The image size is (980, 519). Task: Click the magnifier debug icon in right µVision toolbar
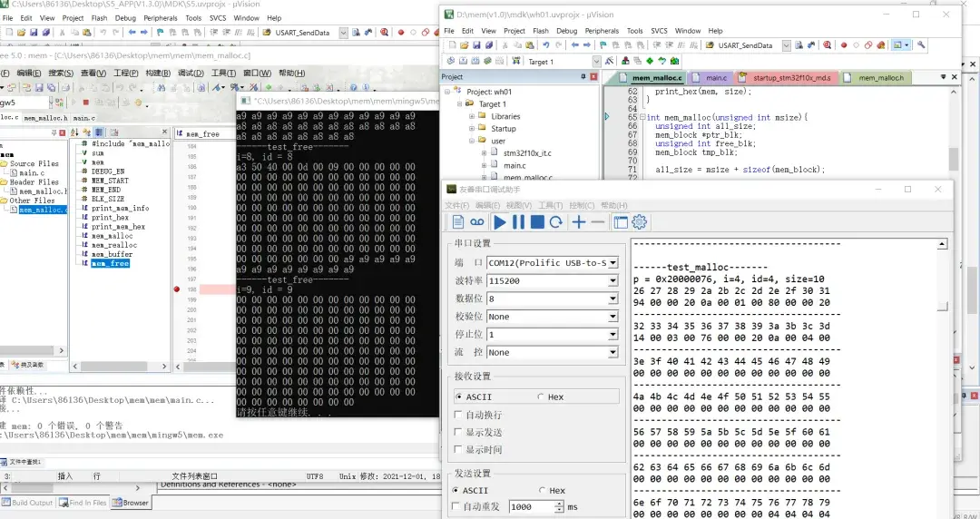click(827, 45)
